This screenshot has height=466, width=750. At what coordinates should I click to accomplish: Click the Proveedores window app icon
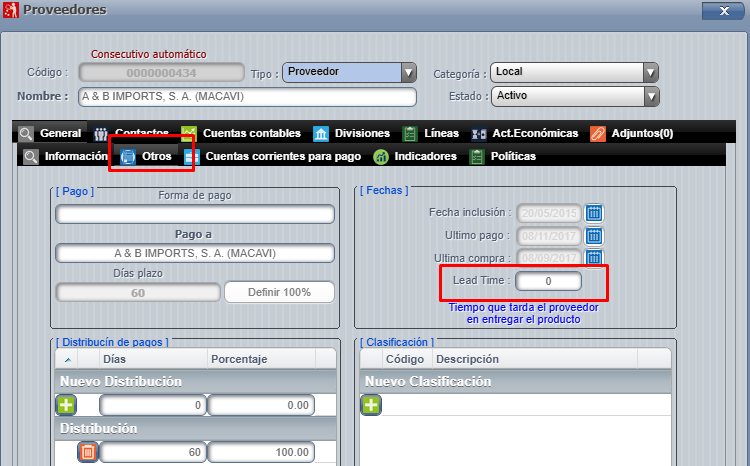pyautogui.click(x=11, y=10)
